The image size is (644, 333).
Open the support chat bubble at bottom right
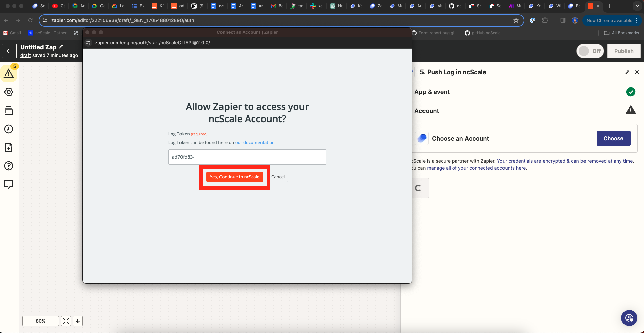tap(629, 318)
